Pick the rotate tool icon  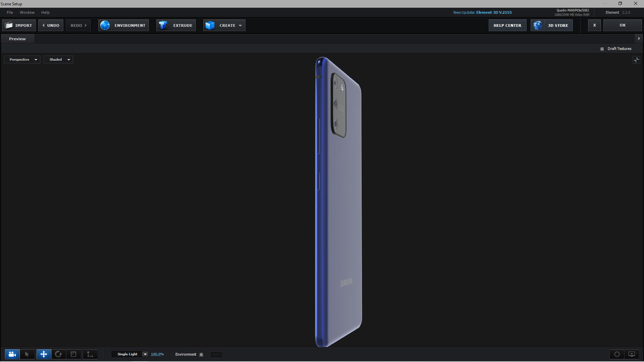point(58,354)
